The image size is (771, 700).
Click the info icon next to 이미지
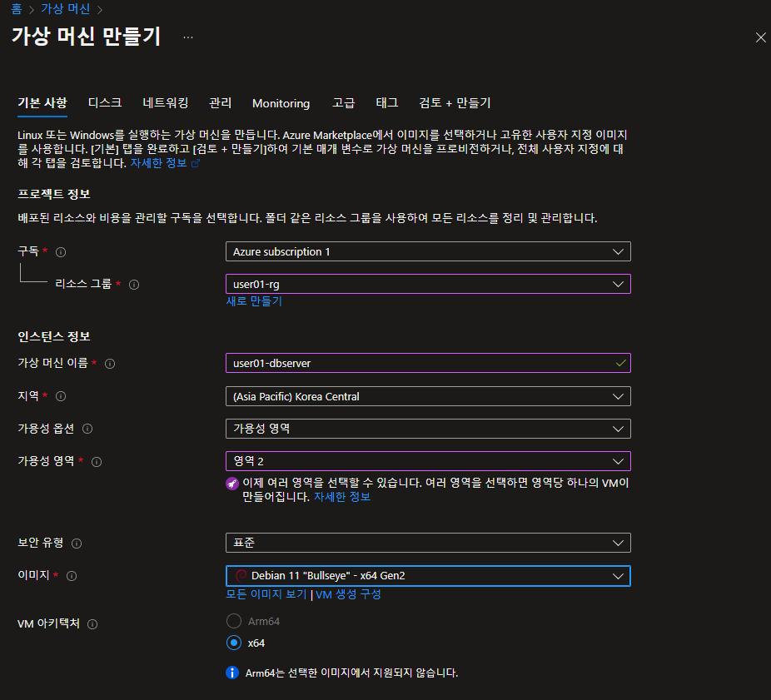(x=72, y=576)
